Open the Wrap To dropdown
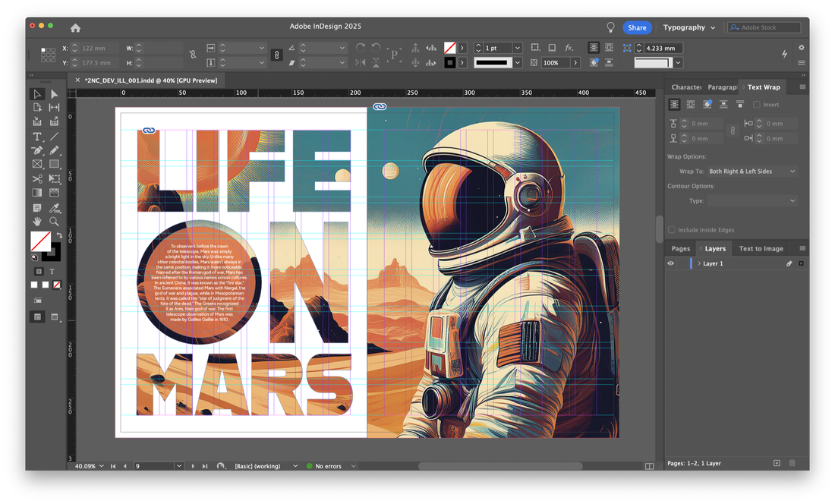The image size is (835, 504). (752, 172)
